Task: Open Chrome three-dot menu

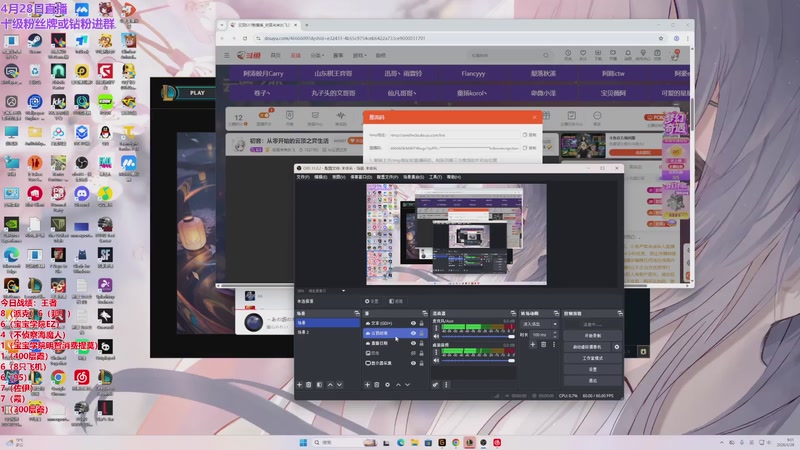Action: 688,38
